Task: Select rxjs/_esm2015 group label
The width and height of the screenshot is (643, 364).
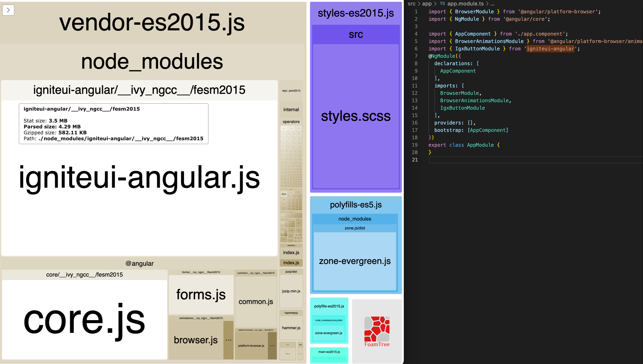Action: click(291, 91)
